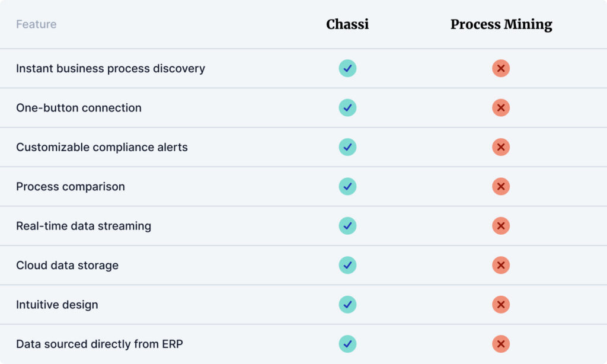
Task: Click Process Mining X for Real-time data streaming
Action: [x=500, y=226]
